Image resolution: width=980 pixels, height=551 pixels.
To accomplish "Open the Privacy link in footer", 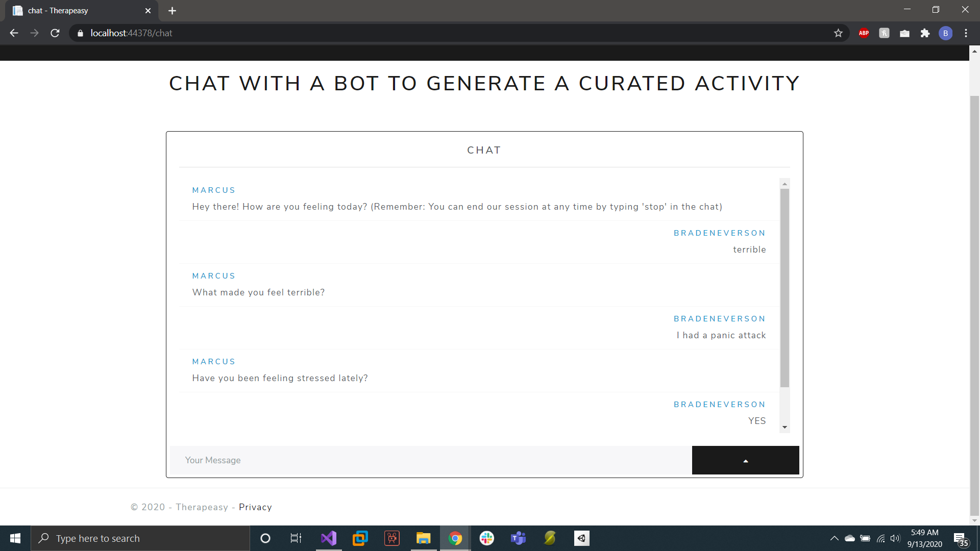I will tap(255, 507).
